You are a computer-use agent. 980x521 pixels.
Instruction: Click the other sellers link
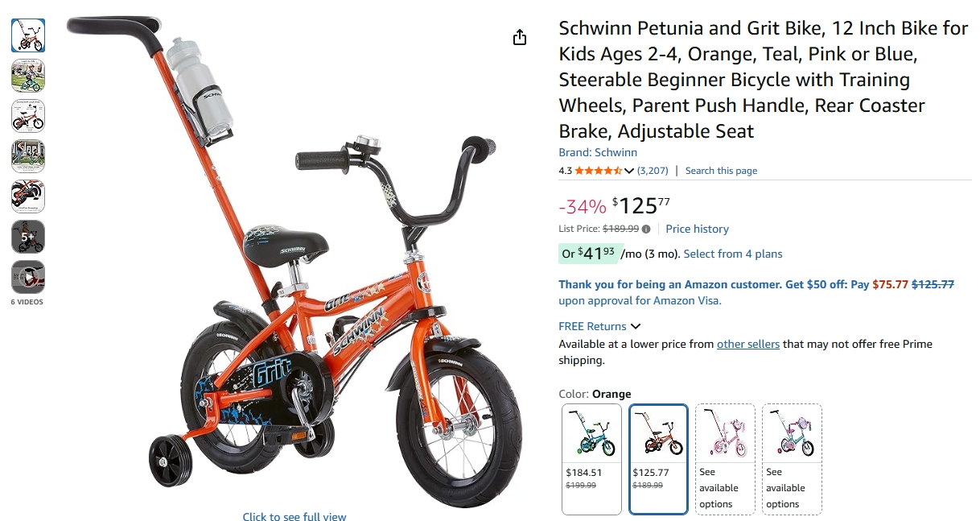(748, 344)
